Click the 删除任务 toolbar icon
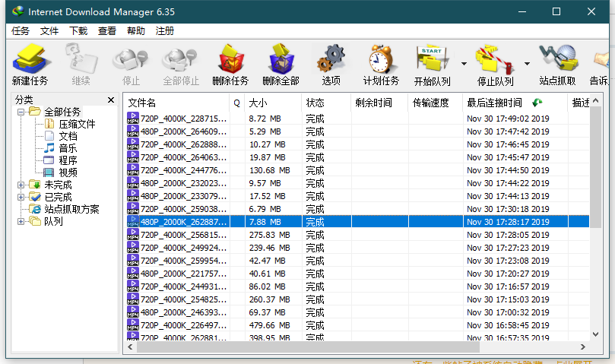 230,65
